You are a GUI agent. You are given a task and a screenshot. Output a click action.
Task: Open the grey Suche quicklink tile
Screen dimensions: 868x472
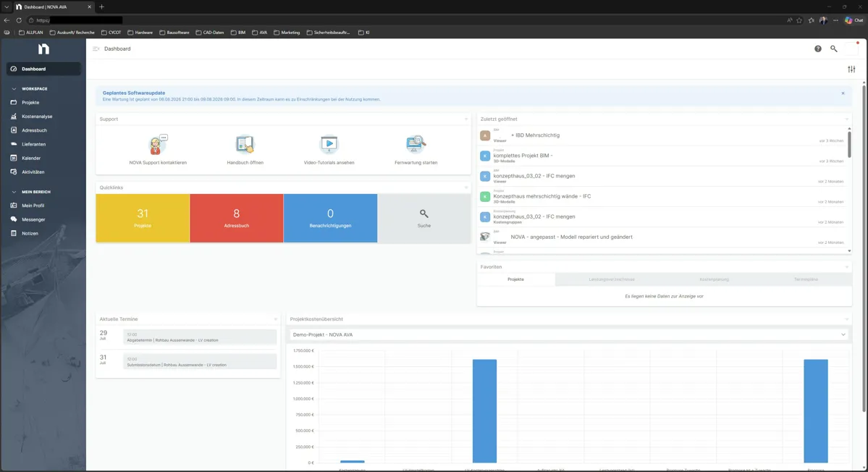424,218
